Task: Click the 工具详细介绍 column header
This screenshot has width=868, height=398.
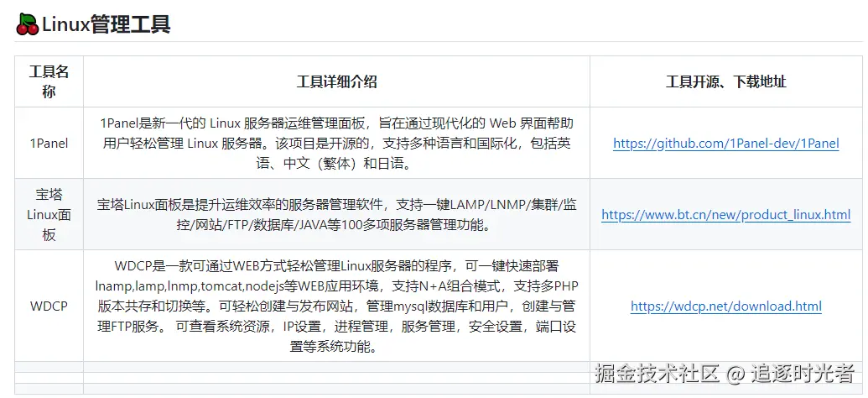Action: click(x=336, y=82)
